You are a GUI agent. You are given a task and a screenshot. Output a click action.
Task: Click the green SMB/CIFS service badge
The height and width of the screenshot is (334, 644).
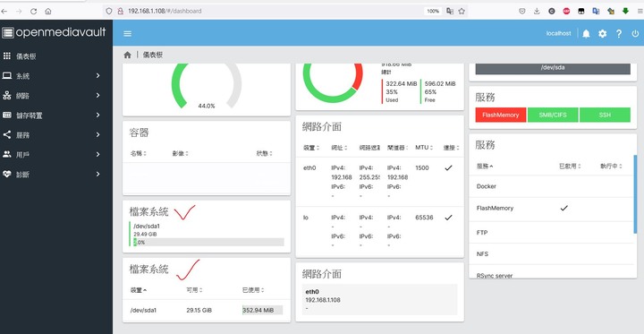pos(553,115)
